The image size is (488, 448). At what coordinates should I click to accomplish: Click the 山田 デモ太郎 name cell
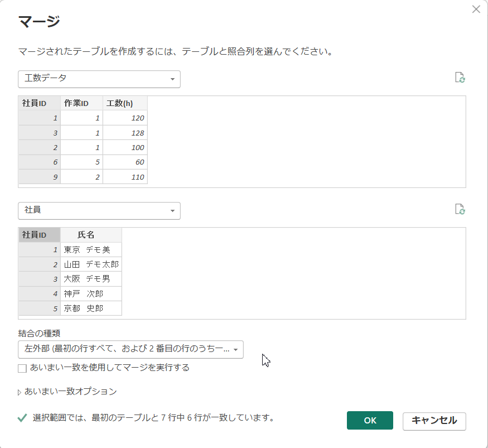(x=91, y=264)
